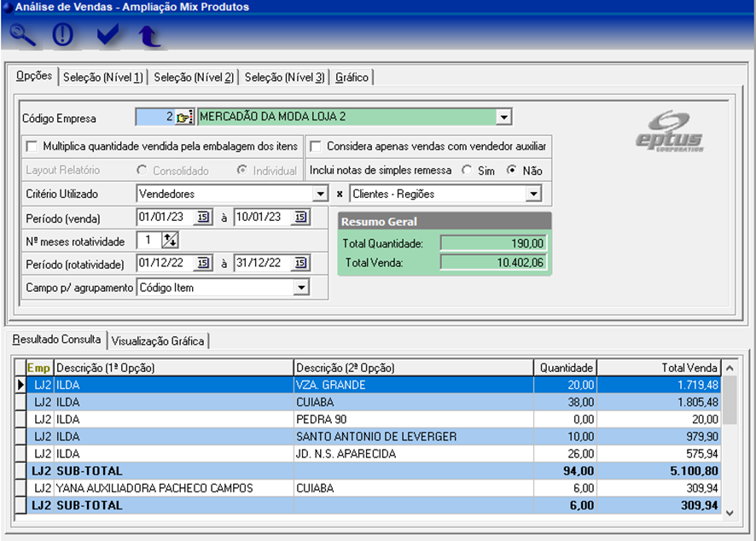Click the magnifying glass search icon
756x541 pixels.
pos(23,36)
